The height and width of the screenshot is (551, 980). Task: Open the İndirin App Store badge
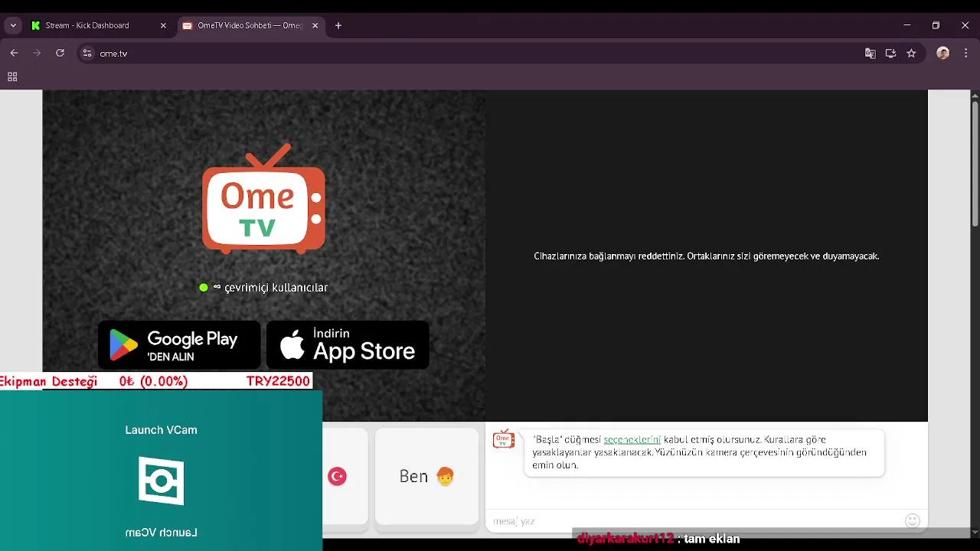pos(348,345)
